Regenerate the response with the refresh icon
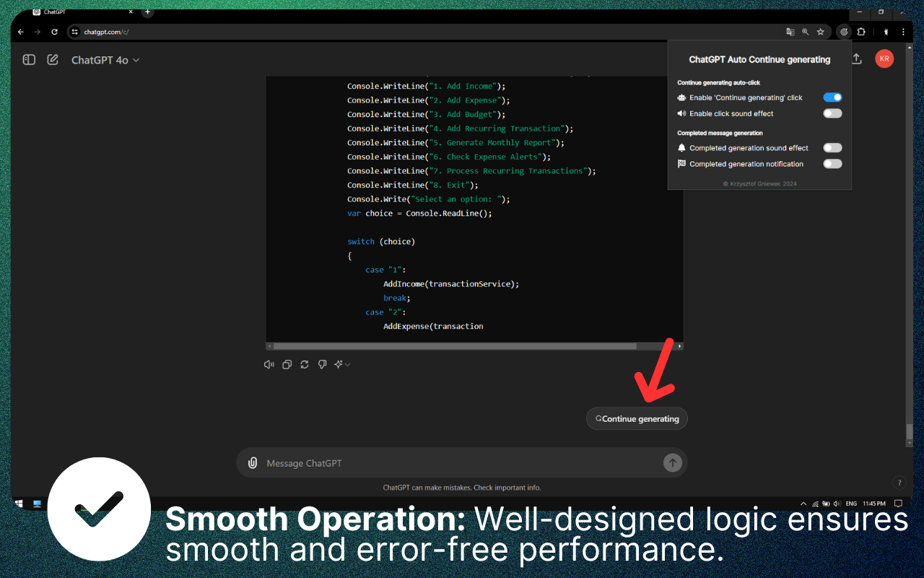The height and width of the screenshot is (578, 924). 305,365
